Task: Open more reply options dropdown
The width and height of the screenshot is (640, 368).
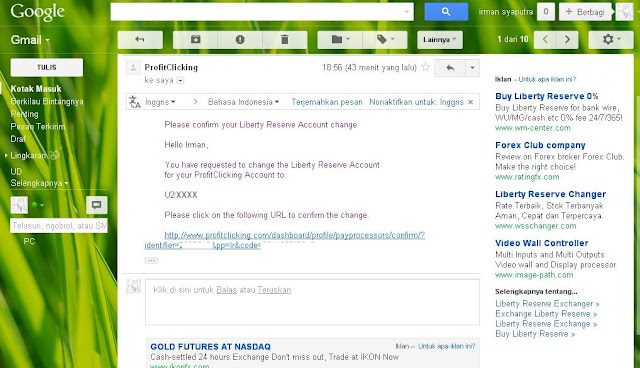Action: [x=472, y=68]
